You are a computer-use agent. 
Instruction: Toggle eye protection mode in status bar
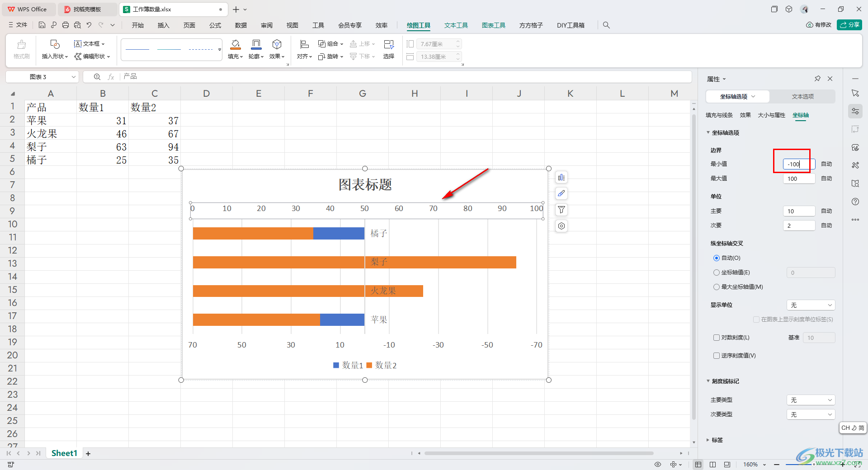click(658, 464)
